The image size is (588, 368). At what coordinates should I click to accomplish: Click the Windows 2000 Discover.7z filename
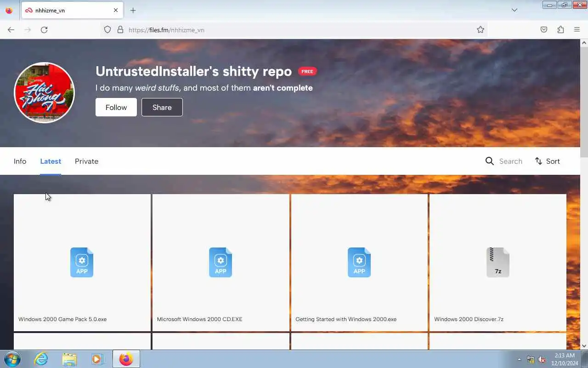coord(469,319)
